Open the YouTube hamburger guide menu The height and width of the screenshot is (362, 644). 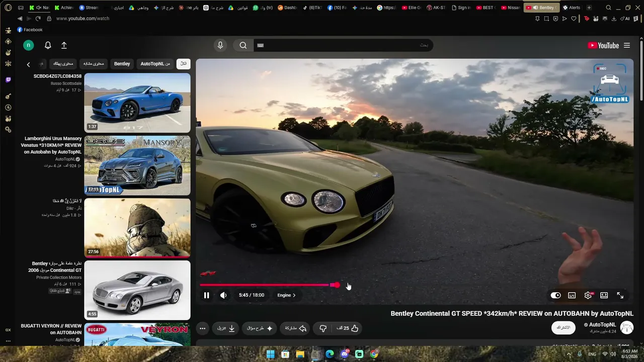627,45
